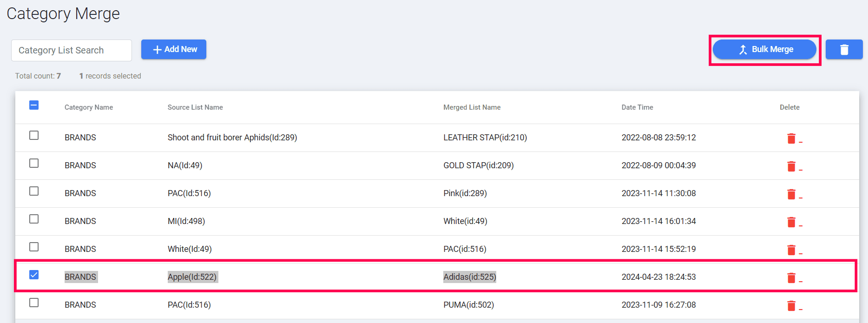
Task: Click the date 2024-04-23 18:24:53
Action: (x=659, y=277)
